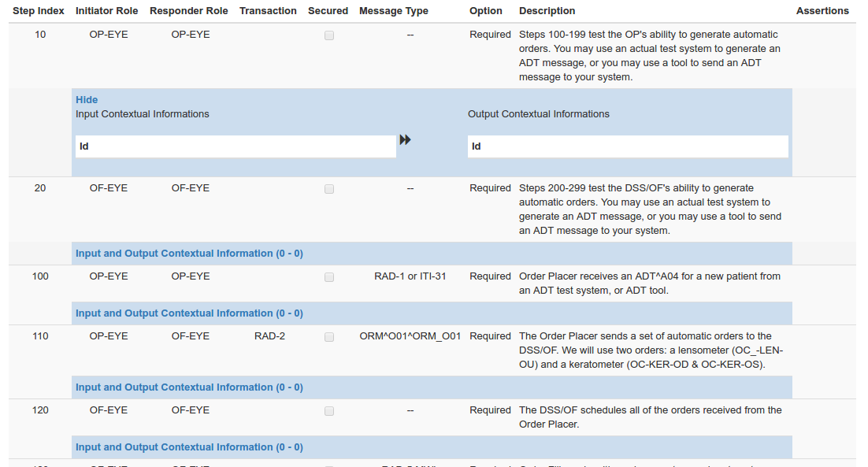
Task: Open contextual information below step 110
Action: pyautogui.click(x=189, y=387)
